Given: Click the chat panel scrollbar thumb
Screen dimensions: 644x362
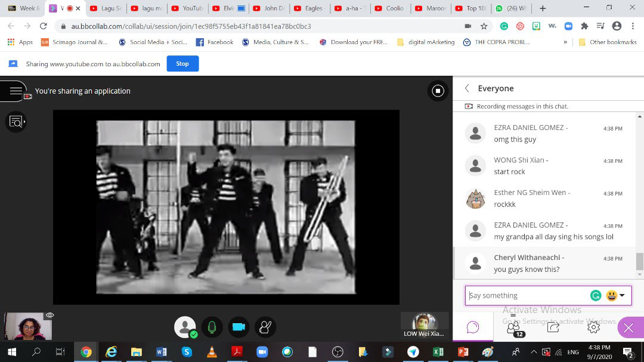Looking at the screenshot, I should coord(639,262).
